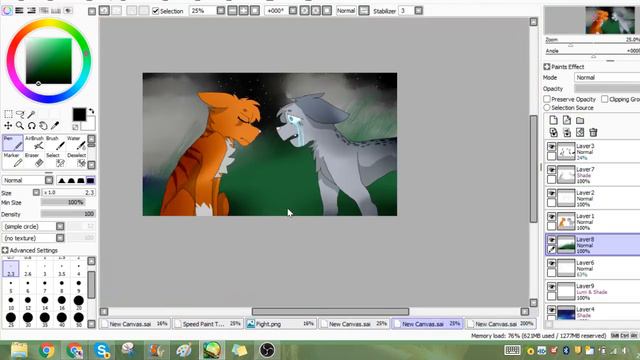The image size is (640, 360).
Task: Pick the lasso selection tool
Action: pyautogui.click(x=20, y=114)
